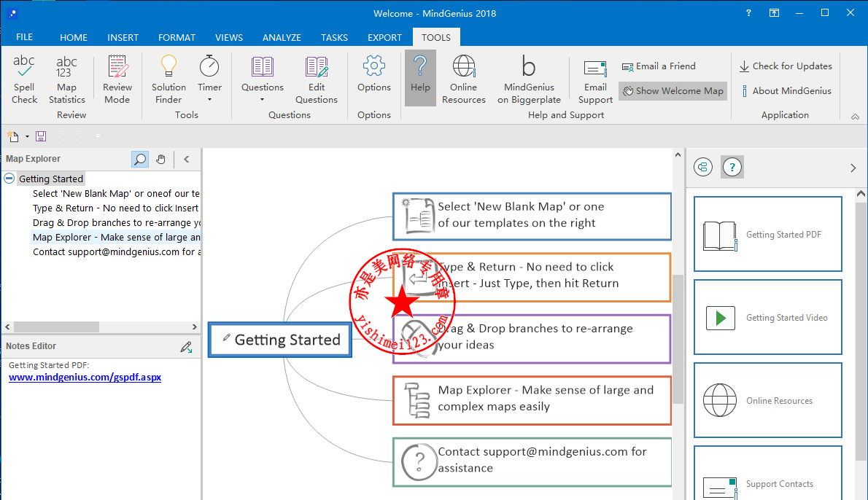The width and height of the screenshot is (868, 500).
Task: Switch to the VIEWS tab
Action: point(228,38)
